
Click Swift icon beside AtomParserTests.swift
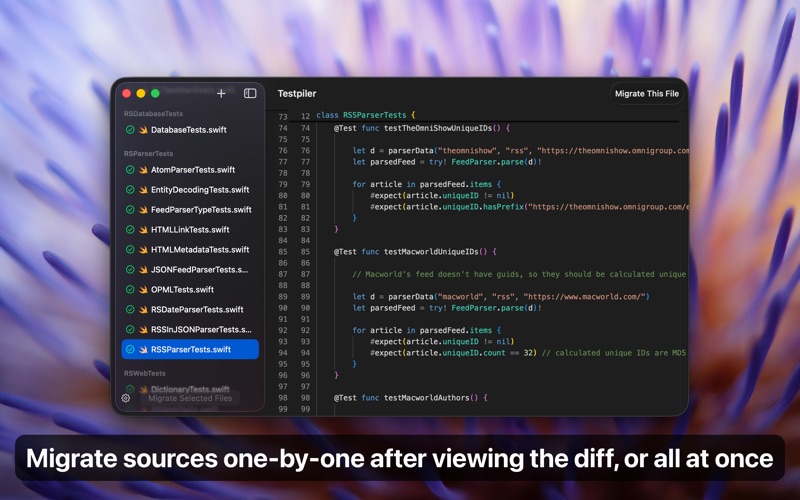(x=143, y=169)
